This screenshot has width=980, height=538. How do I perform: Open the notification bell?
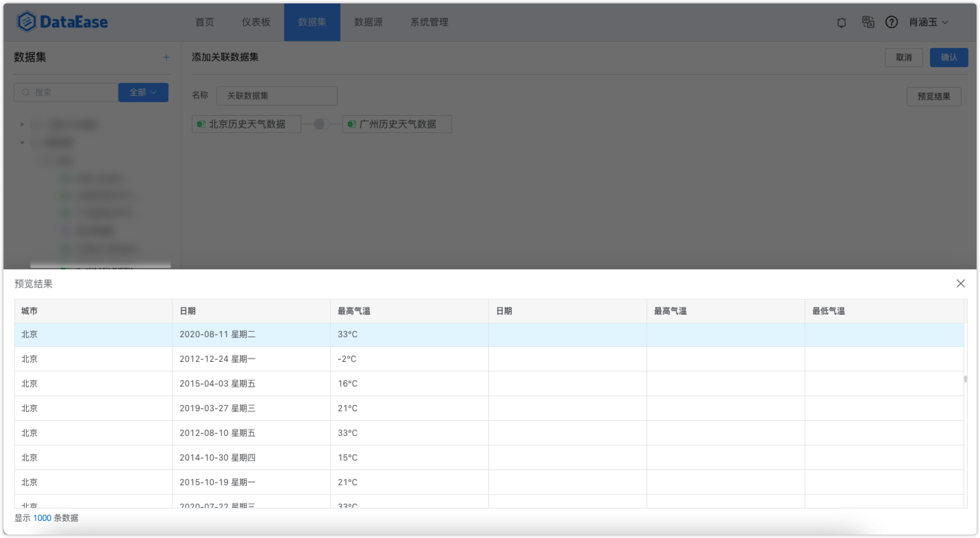(841, 23)
